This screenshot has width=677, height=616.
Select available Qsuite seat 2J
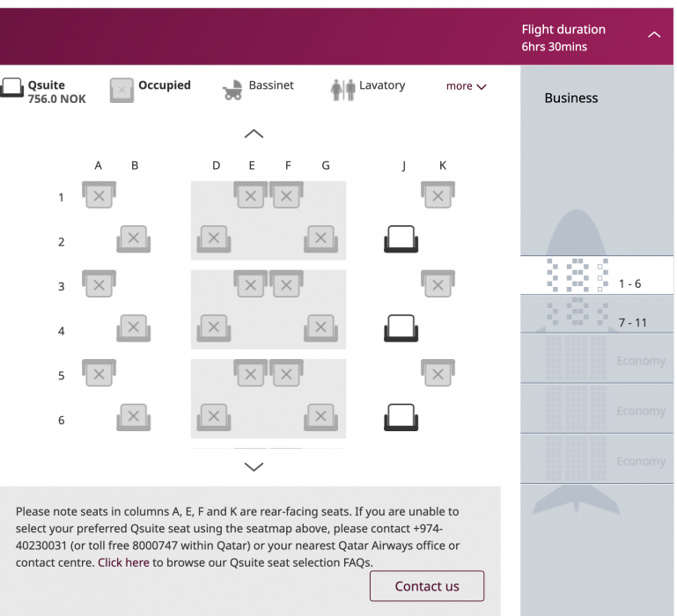(401, 239)
